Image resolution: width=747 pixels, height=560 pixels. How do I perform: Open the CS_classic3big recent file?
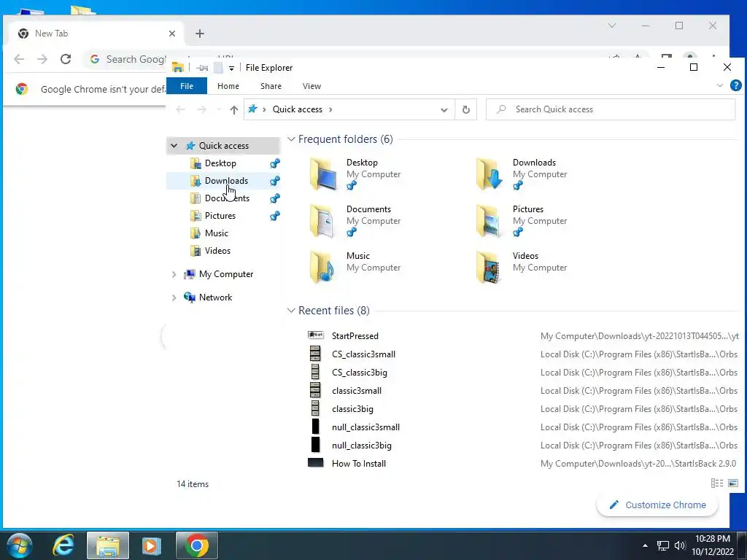(359, 373)
